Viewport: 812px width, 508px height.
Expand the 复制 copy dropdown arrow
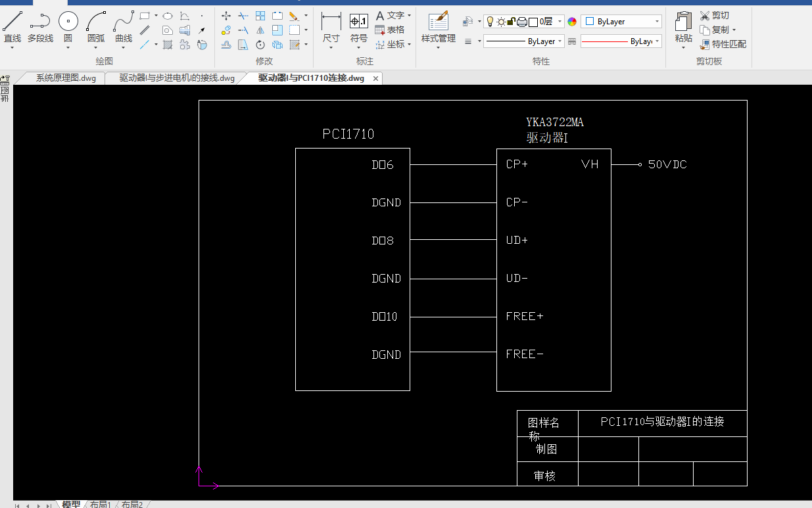coord(734,30)
